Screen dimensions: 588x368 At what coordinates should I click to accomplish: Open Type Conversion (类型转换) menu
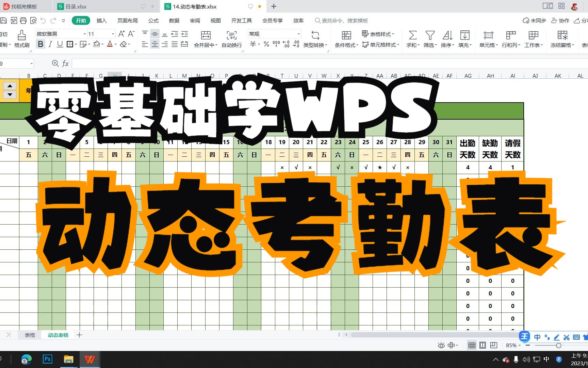coord(315,39)
